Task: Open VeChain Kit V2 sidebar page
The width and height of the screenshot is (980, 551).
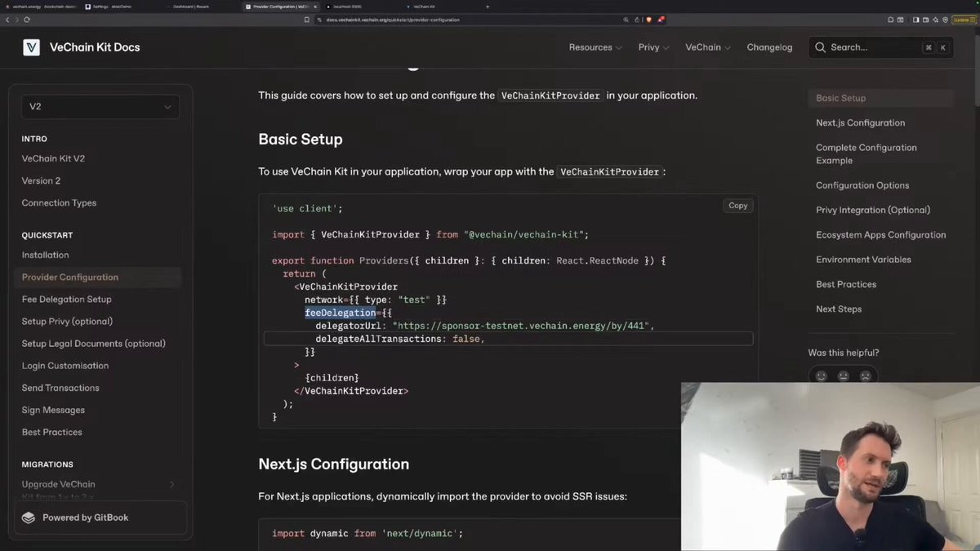Action: click(x=53, y=158)
